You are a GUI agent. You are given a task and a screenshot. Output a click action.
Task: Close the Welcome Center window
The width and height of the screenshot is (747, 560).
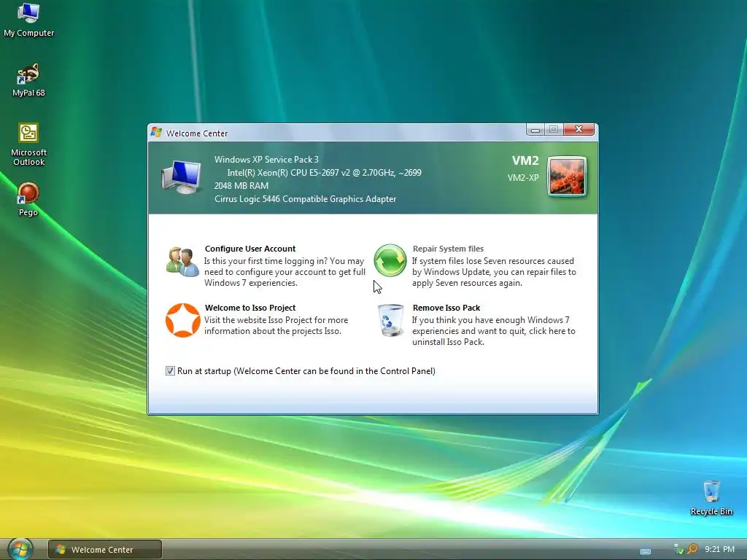pos(578,129)
